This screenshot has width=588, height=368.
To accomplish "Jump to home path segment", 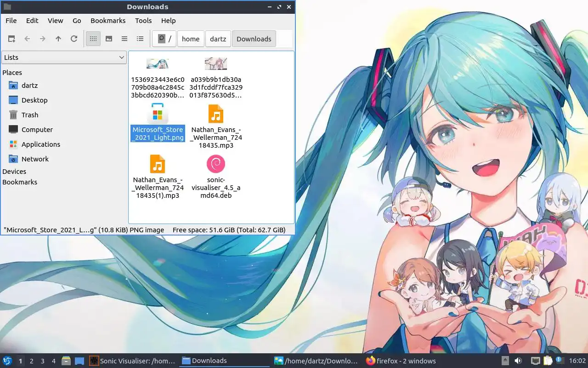I will click(x=191, y=39).
